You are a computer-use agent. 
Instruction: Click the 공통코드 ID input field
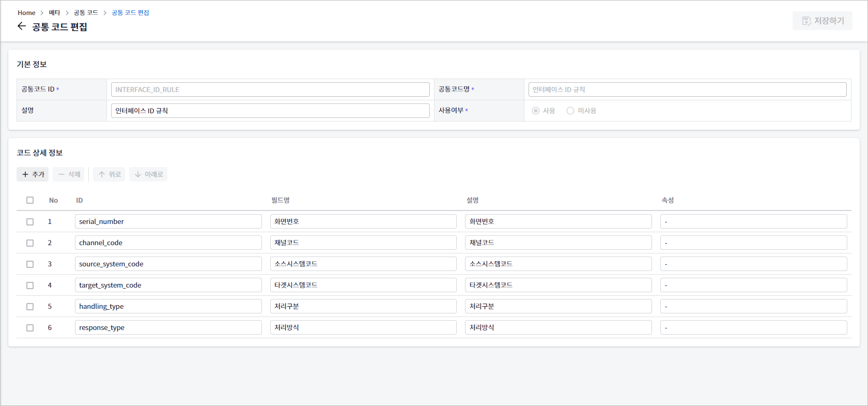270,89
